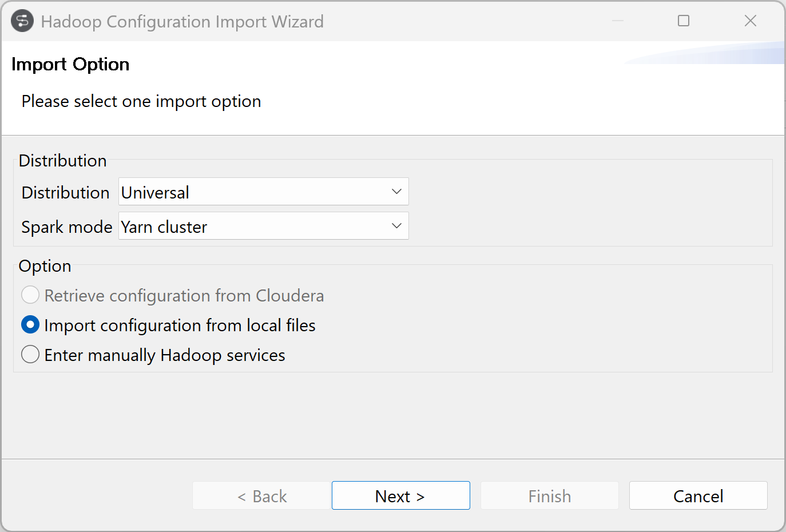786x532 pixels.
Task: Click the Please select one import option text
Action: [x=141, y=101]
